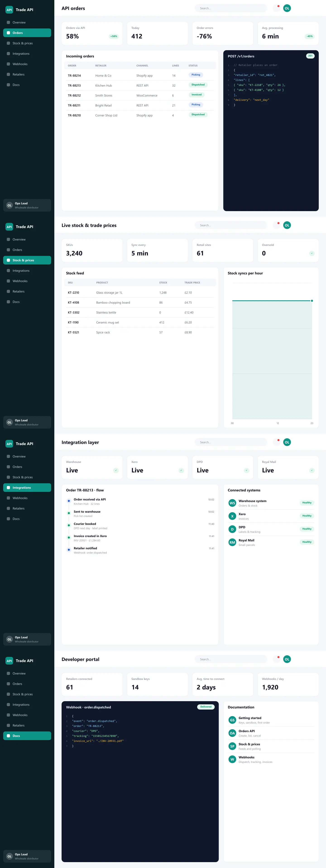Click the check icon on the Oversold card
The width and height of the screenshot is (326, 868).
coord(312,253)
